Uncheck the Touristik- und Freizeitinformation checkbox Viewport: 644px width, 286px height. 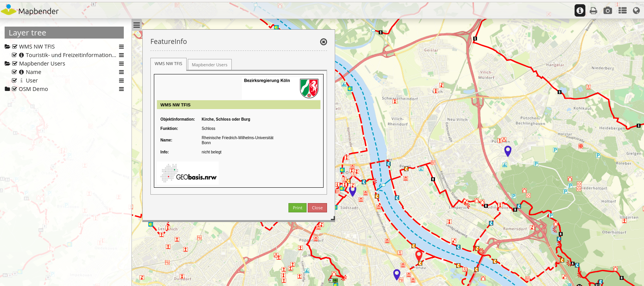14,55
